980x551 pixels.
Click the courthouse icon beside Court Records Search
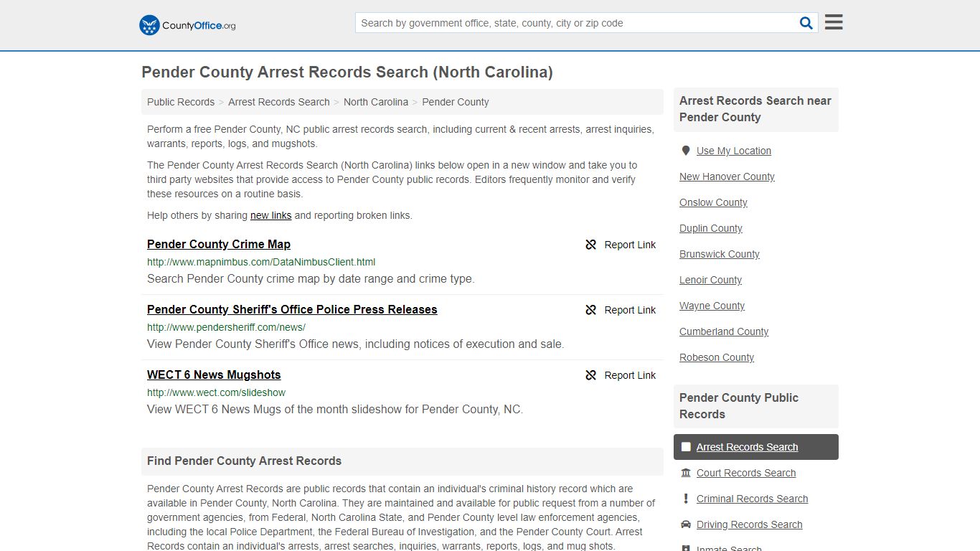pyautogui.click(x=686, y=473)
